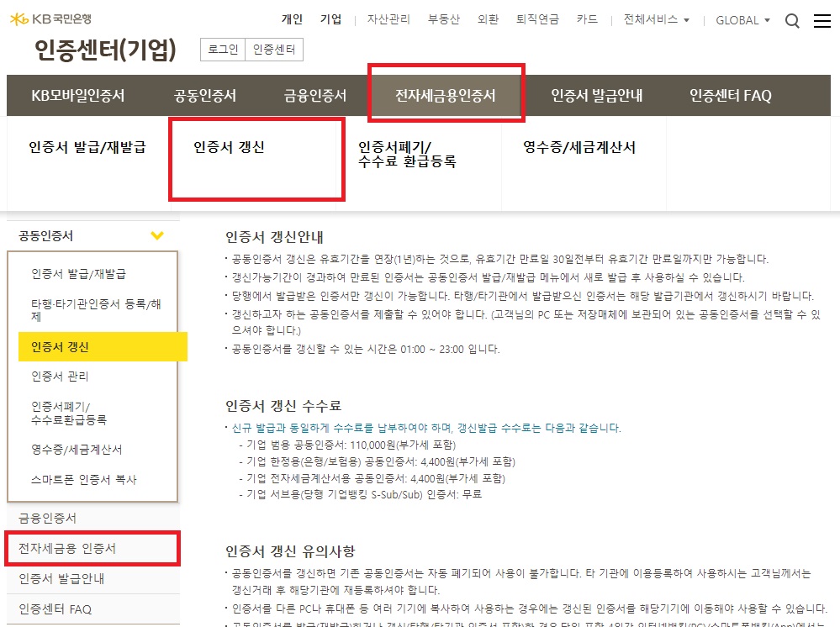Open 인증센터 FAQ sidebar section
Image resolution: width=840 pixels, height=627 pixels.
click(x=55, y=609)
